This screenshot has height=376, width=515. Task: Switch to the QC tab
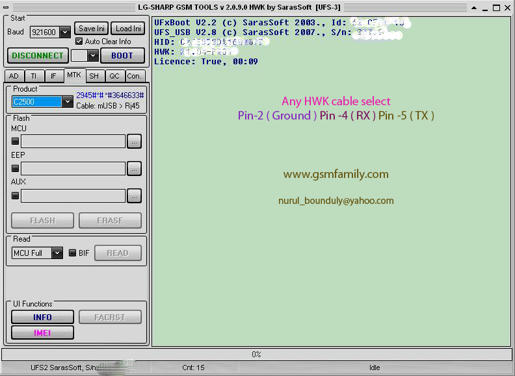[x=114, y=76]
